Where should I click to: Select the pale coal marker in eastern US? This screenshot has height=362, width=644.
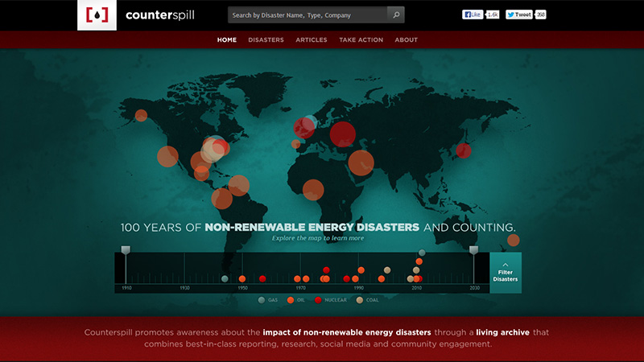click(x=211, y=151)
